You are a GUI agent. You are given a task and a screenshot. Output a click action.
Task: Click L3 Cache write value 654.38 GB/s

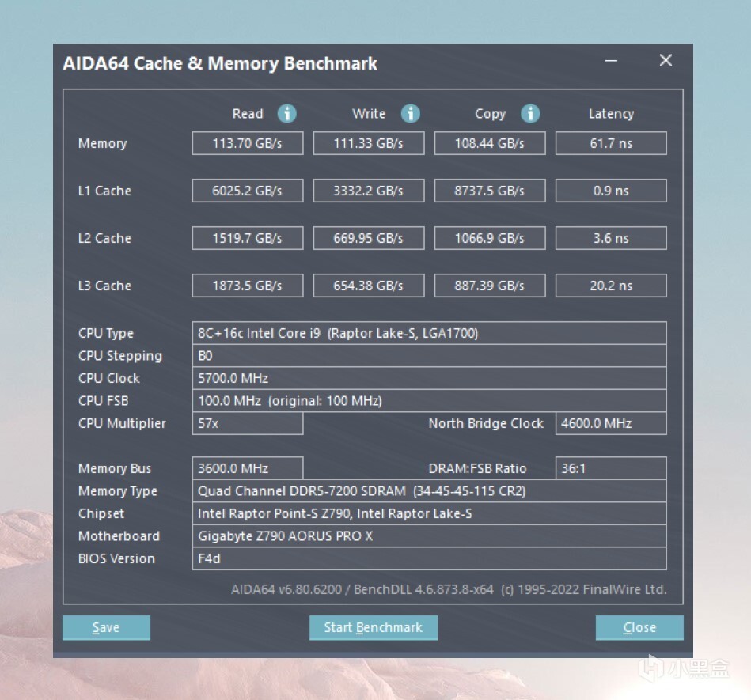point(369,286)
